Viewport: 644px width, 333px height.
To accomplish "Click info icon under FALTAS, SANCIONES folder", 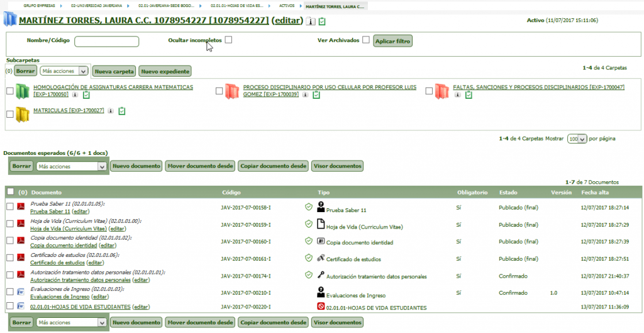I will pyautogui.click(x=457, y=95).
